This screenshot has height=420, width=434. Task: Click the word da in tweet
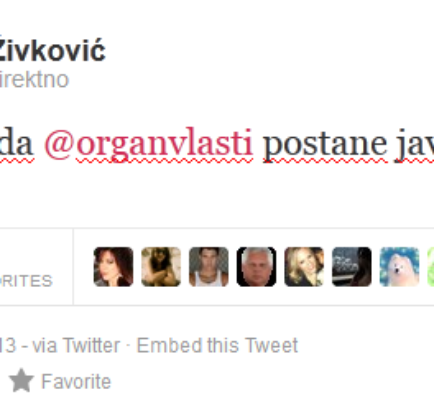click(17, 143)
